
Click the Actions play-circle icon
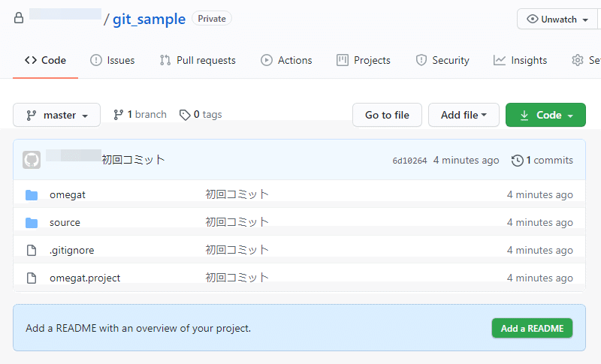pos(267,60)
